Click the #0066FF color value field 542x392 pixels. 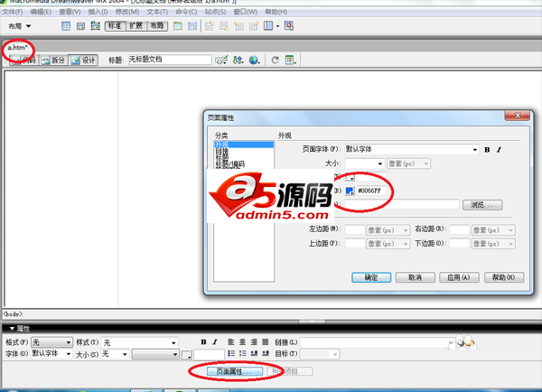(x=371, y=191)
